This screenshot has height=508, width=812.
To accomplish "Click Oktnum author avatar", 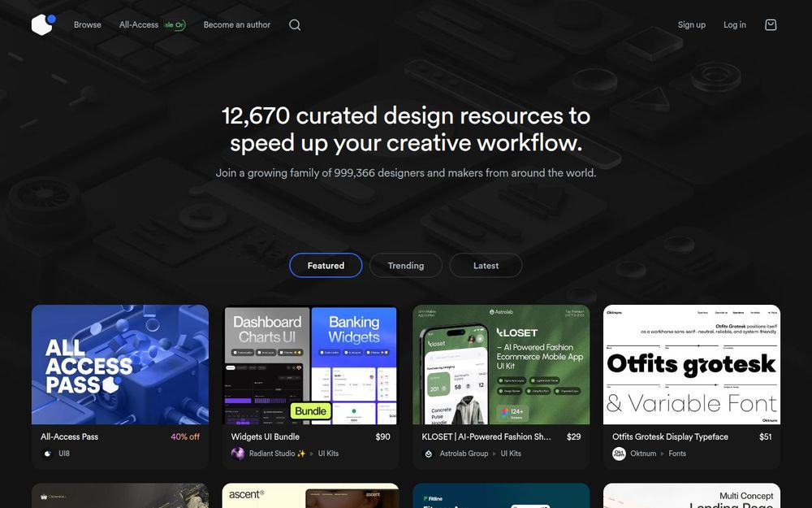I will (619, 454).
